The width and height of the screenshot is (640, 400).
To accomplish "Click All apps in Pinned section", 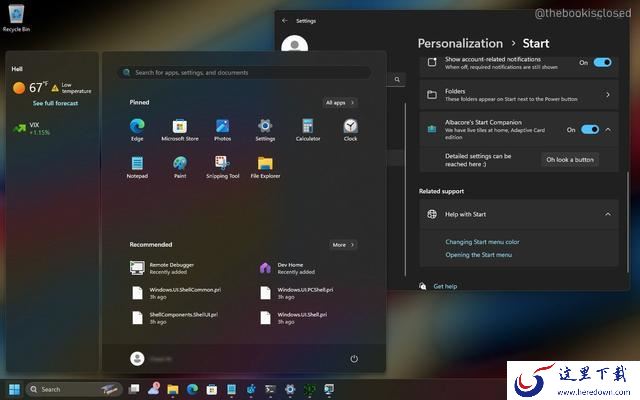I will click(340, 102).
